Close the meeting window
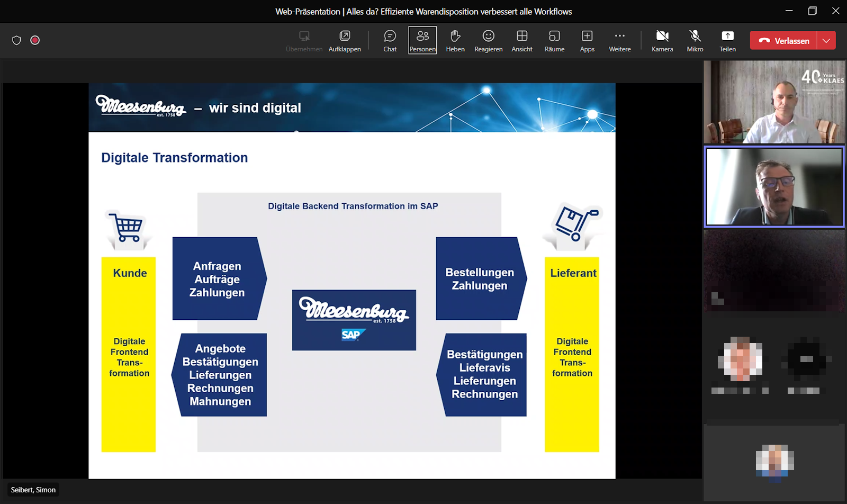Image resolution: width=847 pixels, height=504 pixels. [835, 11]
